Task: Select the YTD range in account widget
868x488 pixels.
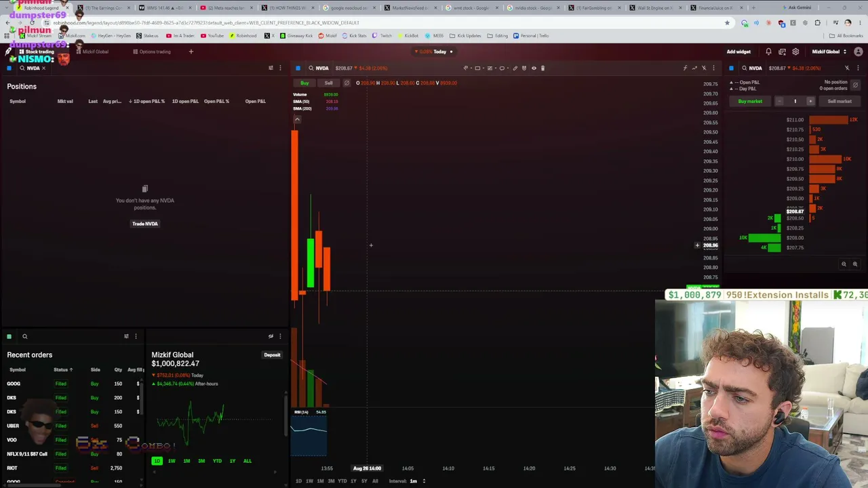Action: 217,461
